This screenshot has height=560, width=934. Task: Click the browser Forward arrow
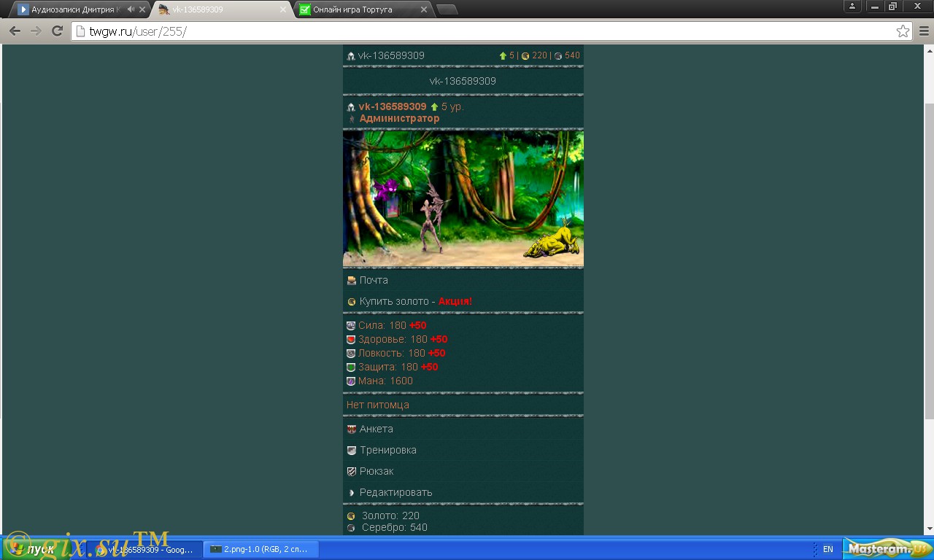point(36,31)
